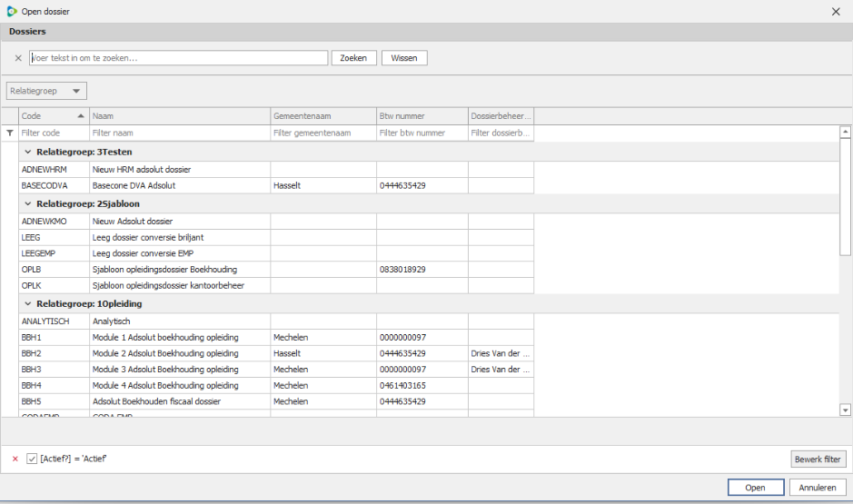Click the filter funnel icon in filter row
The image size is (853, 504).
click(10, 133)
